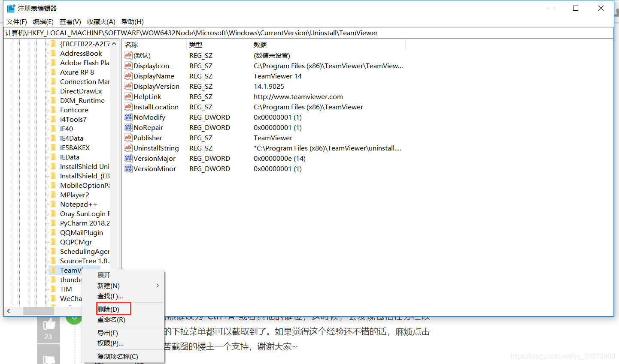The image size is (619, 364).
Task: Click the REG_DWORD type of VersionMinor
Action: (x=209, y=168)
